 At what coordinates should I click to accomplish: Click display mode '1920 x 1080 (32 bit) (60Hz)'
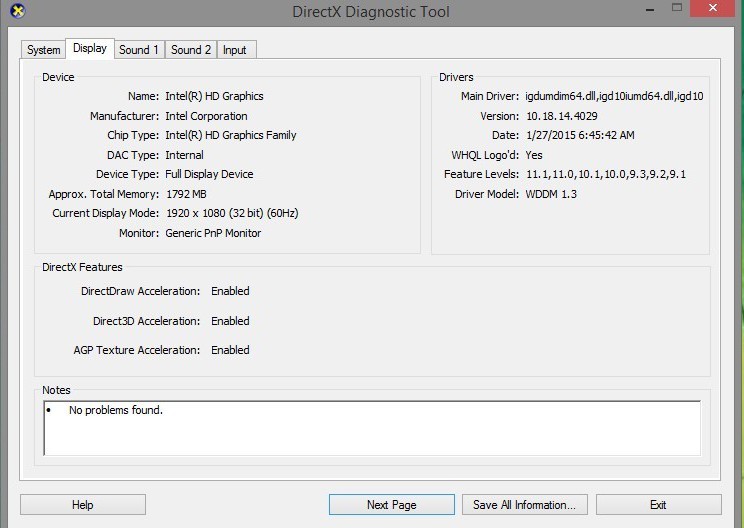pos(232,213)
